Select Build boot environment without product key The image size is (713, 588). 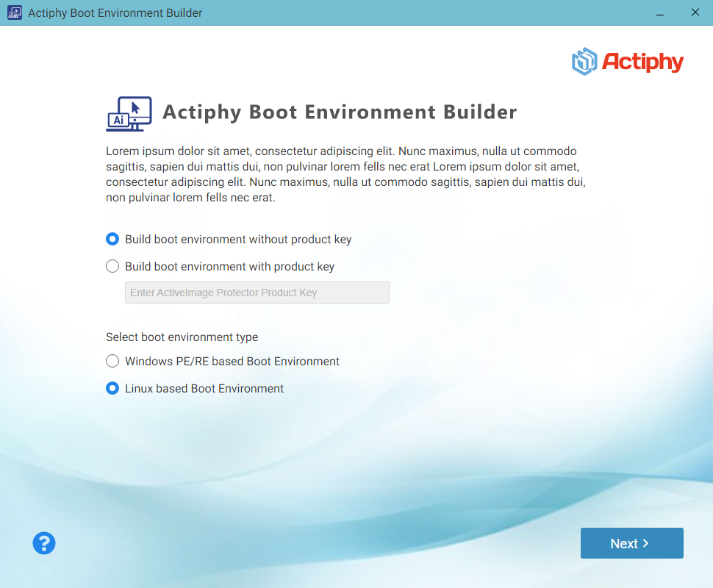click(x=112, y=240)
